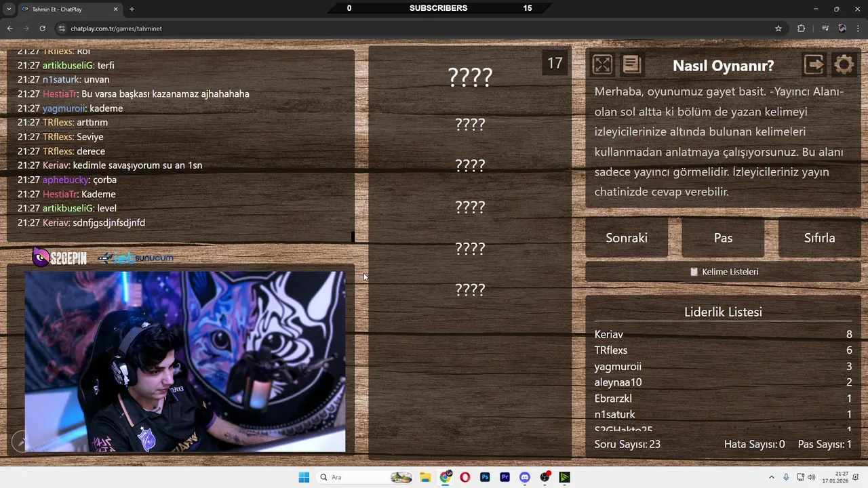The image size is (868, 488).
Task: Click the taskbar Ara search box
Action: point(365,477)
